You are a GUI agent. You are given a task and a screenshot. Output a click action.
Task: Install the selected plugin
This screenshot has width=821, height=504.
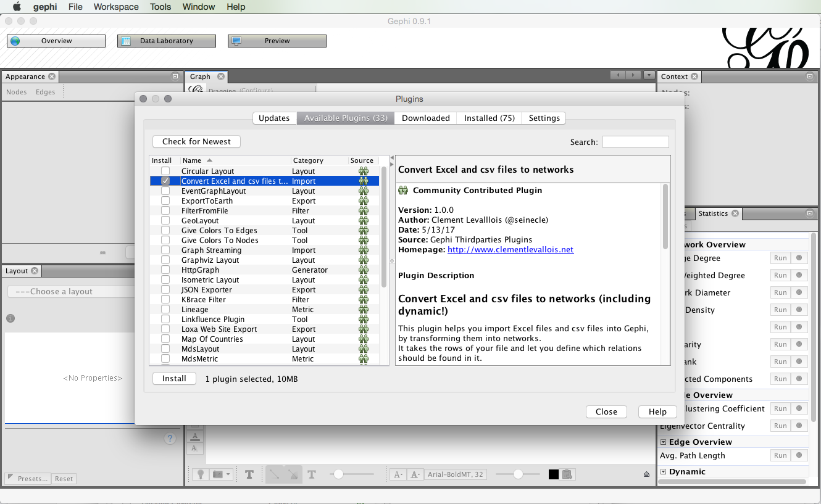[174, 378]
